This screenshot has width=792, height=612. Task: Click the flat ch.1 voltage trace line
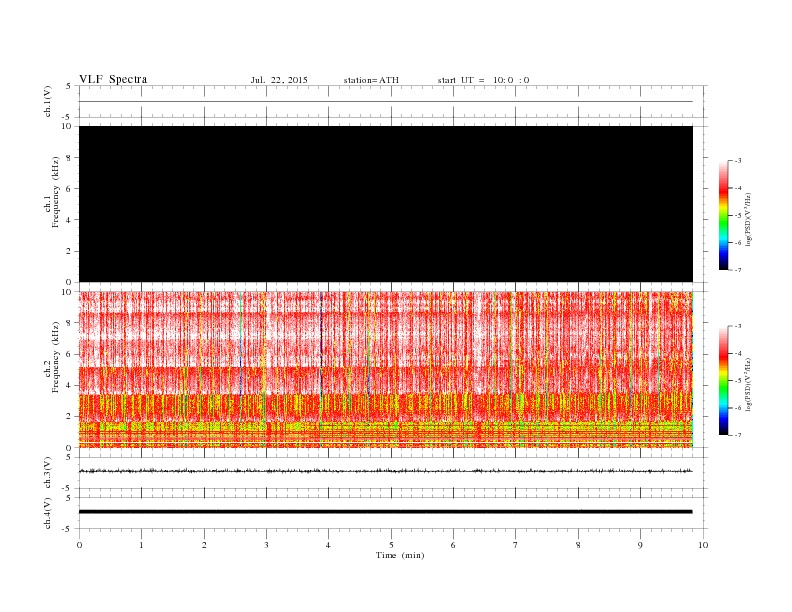tap(386, 101)
